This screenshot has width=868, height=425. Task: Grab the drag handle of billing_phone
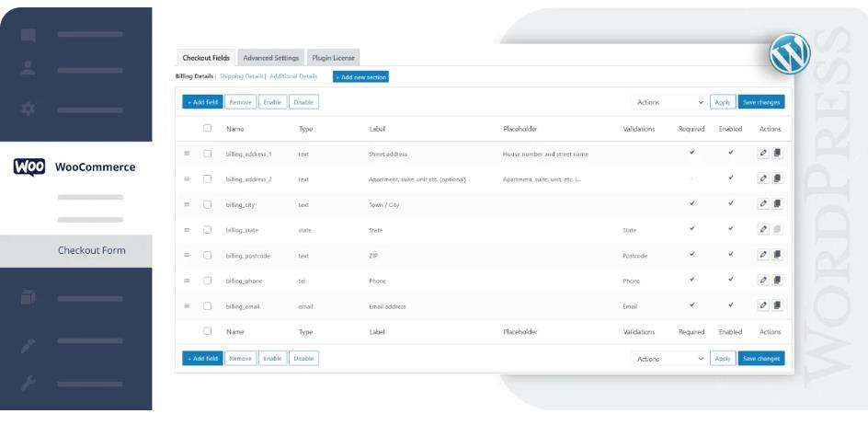coord(187,281)
